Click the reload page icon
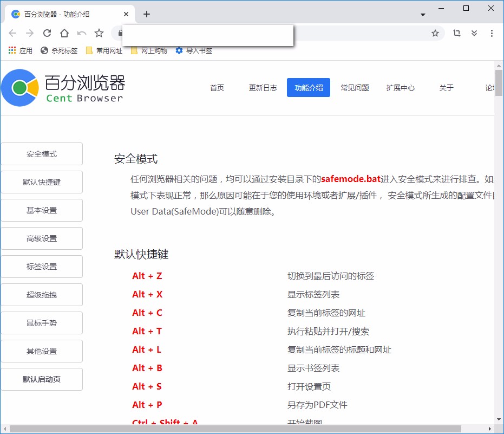Viewport: 504px width, 434px height. 47,33
